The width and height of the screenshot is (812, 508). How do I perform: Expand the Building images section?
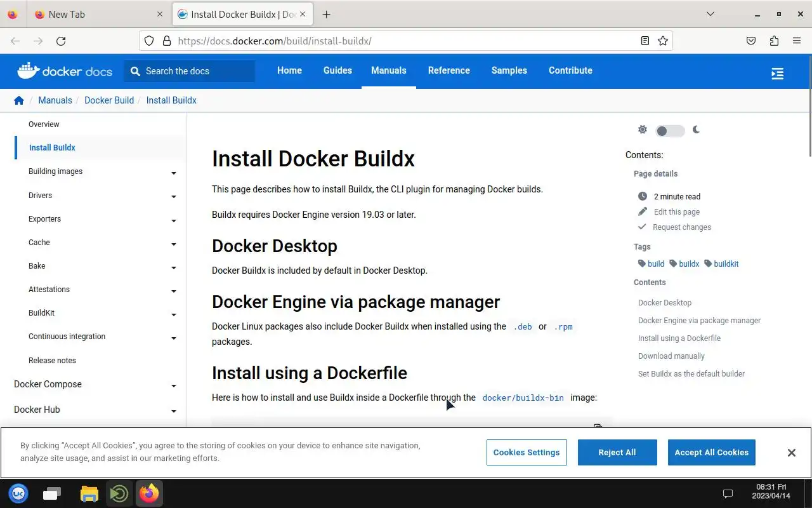[x=173, y=173]
